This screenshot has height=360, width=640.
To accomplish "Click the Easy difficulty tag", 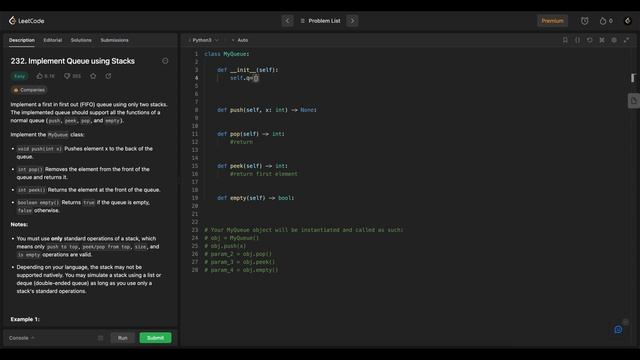I will point(20,76).
